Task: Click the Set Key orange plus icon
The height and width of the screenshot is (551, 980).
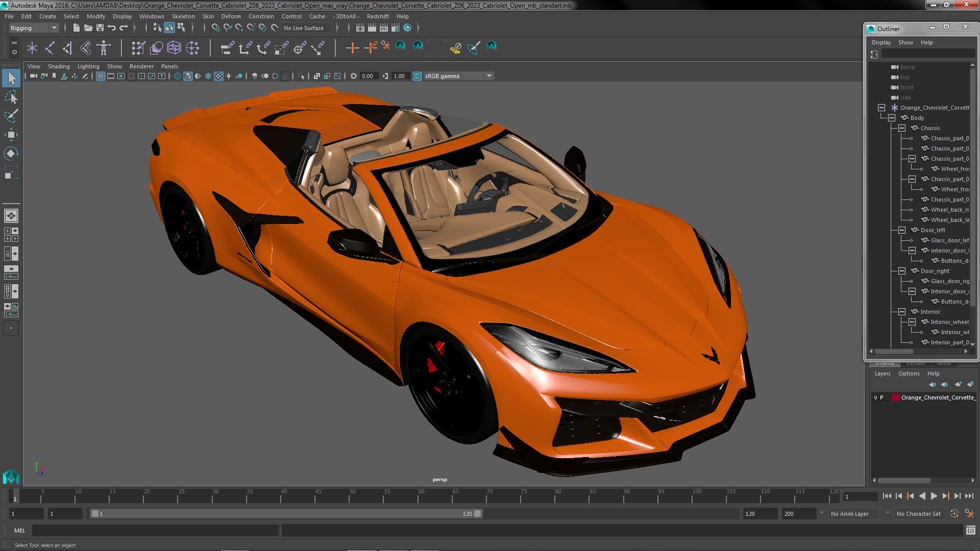Action: tap(352, 48)
